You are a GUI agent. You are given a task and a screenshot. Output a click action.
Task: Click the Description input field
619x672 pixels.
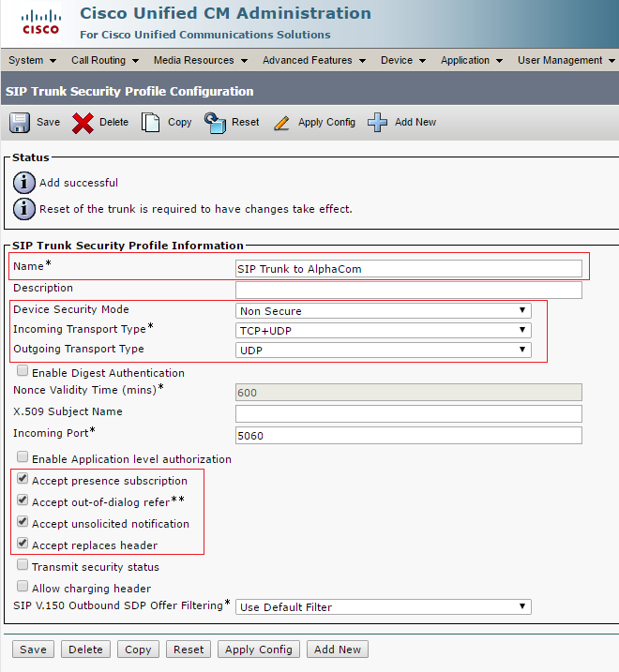[408, 290]
